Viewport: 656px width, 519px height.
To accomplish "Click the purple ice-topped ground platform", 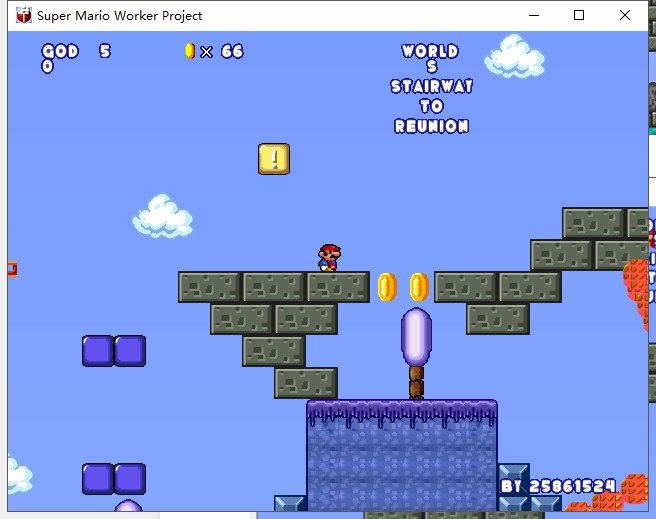I will click(x=402, y=455).
